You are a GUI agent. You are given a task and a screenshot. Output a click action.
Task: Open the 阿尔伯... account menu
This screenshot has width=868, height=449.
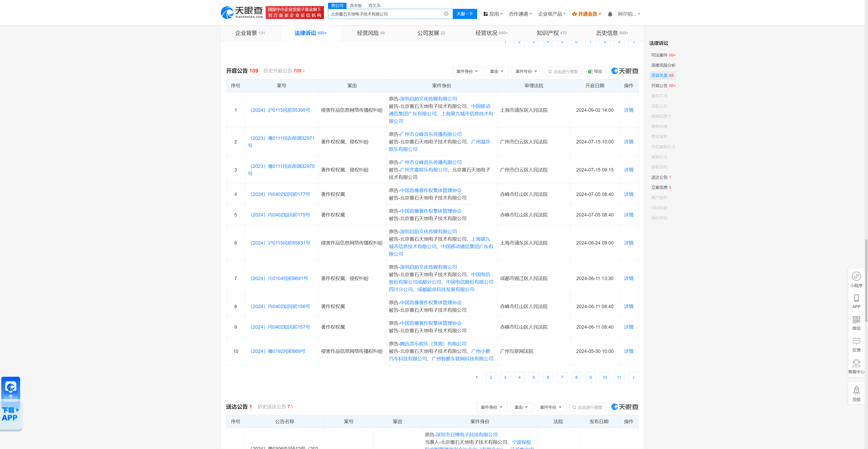click(629, 14)
